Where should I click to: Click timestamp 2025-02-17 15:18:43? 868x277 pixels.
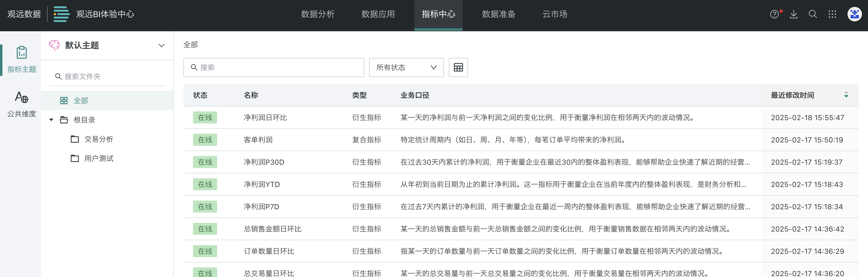807,185
